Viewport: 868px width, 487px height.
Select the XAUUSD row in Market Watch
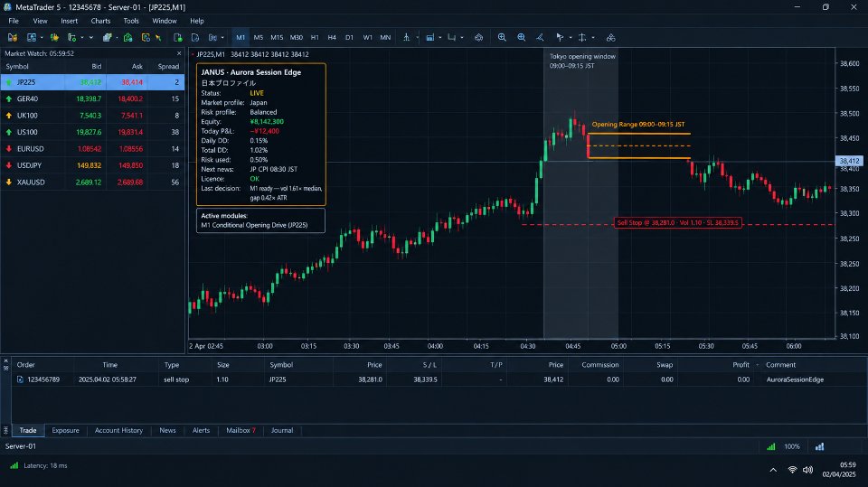92,183
